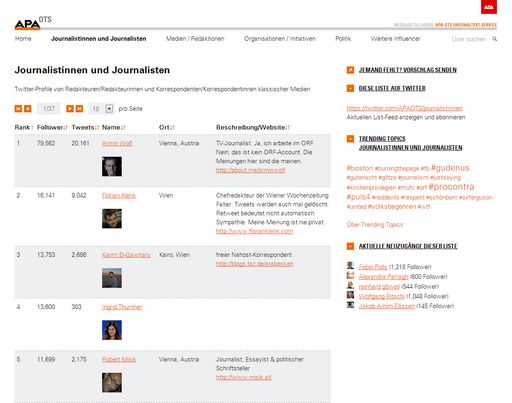Open the Home menu item

[x=23, y=39]
